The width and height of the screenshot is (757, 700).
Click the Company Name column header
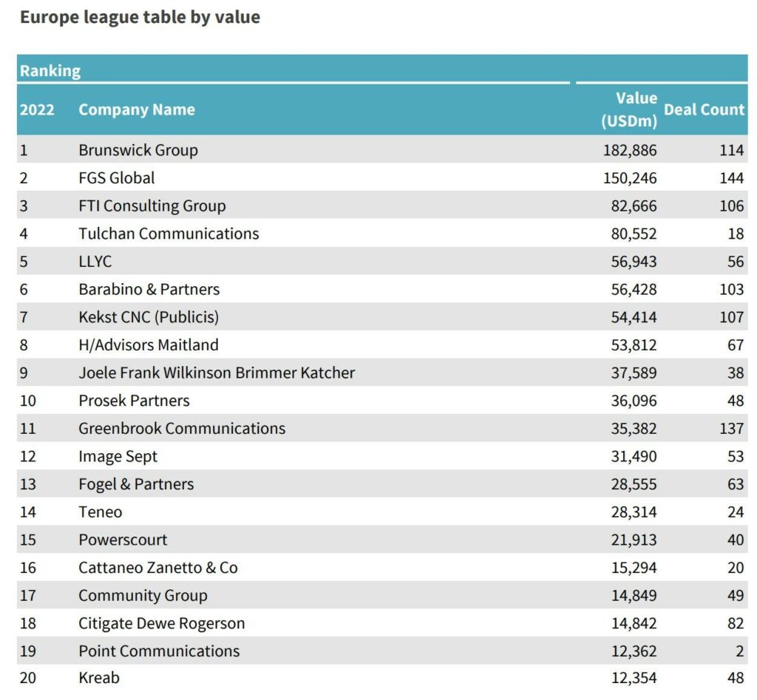tap(137, 109)
